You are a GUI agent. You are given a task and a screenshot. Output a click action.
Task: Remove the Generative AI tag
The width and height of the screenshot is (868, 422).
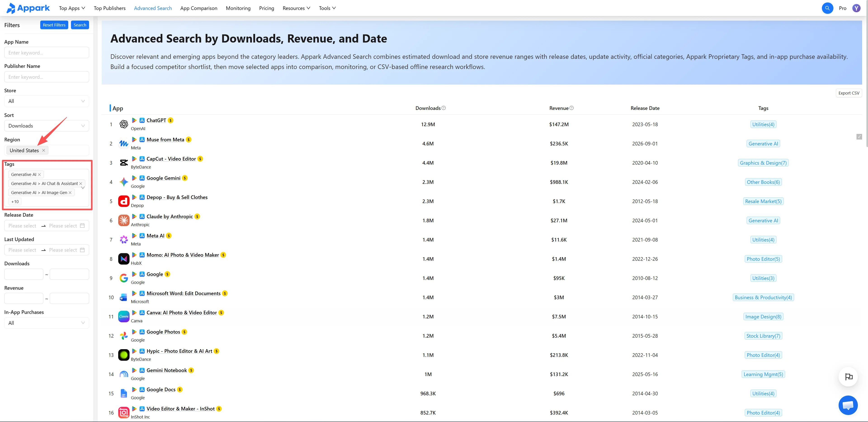tap(39, 174)
